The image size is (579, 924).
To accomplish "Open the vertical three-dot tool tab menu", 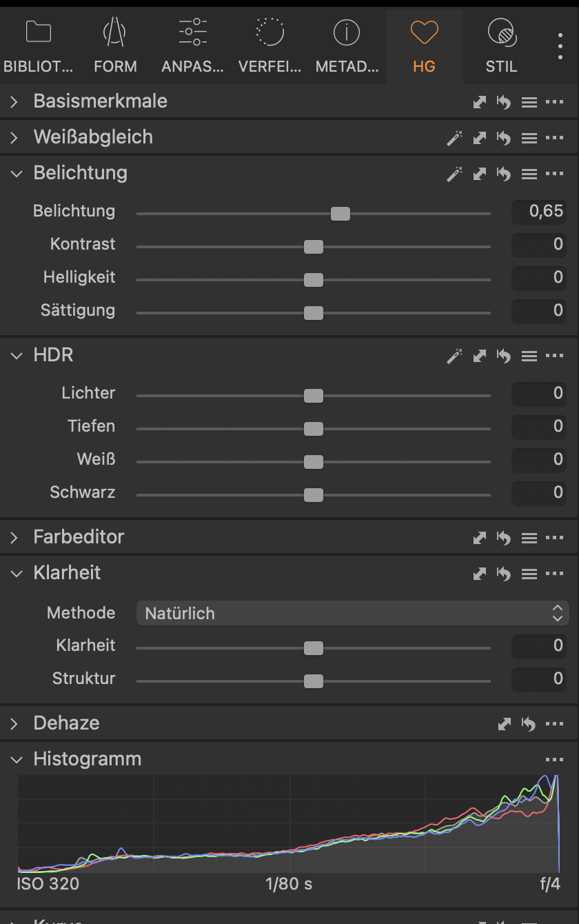I will [560, 46].
